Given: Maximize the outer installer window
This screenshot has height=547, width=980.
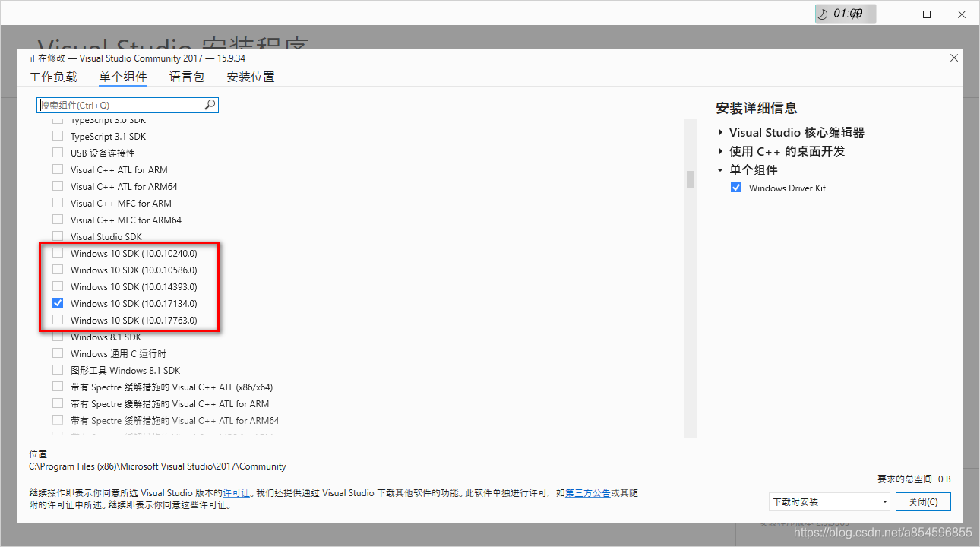Looking at the screenshot, I should [927, 14].
